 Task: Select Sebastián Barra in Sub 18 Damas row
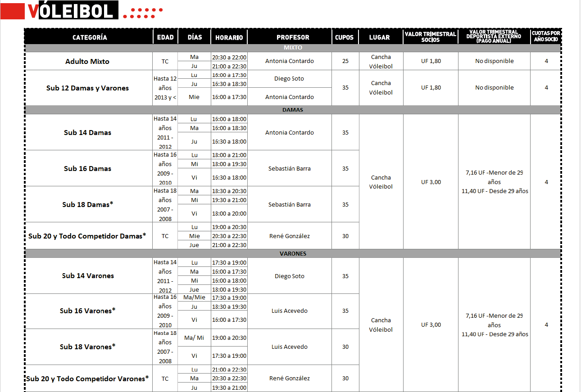click(x=289, y=204)
